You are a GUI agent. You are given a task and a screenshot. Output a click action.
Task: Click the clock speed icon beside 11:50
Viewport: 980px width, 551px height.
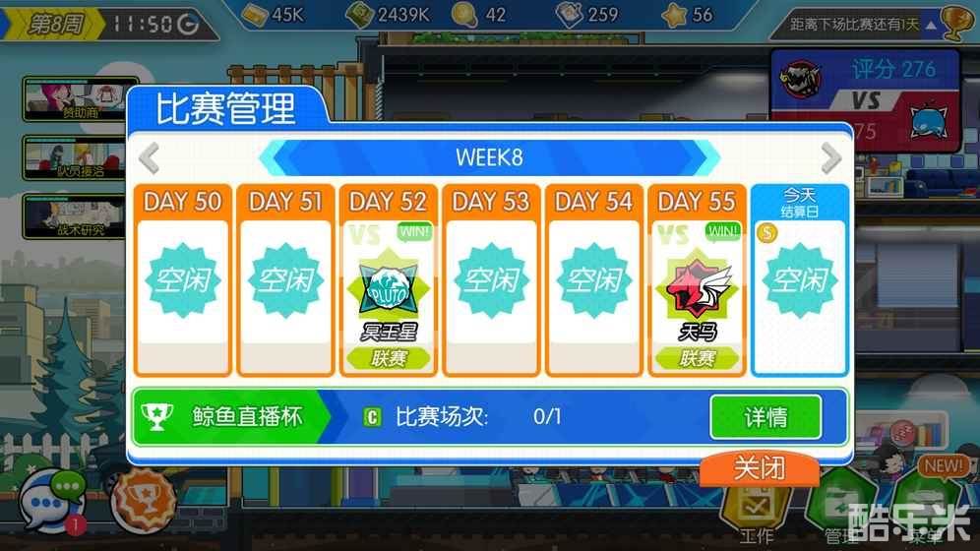click(188, 25)
